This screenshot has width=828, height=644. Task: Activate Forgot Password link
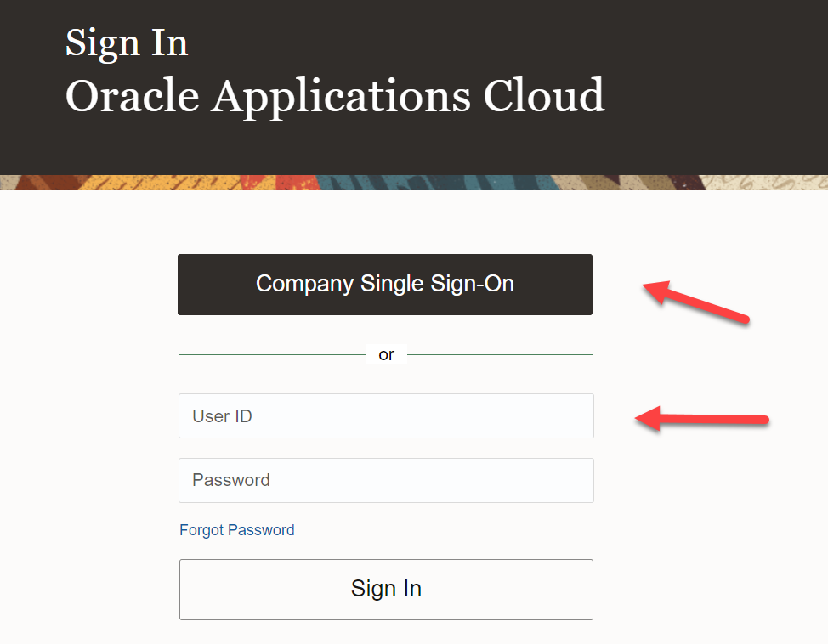click(236, 529)
